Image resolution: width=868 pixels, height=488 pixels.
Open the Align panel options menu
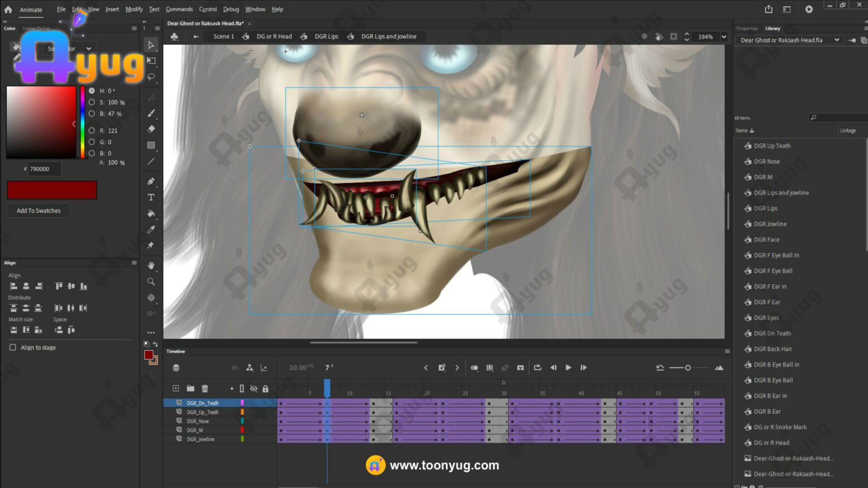[x=134, y=263]
